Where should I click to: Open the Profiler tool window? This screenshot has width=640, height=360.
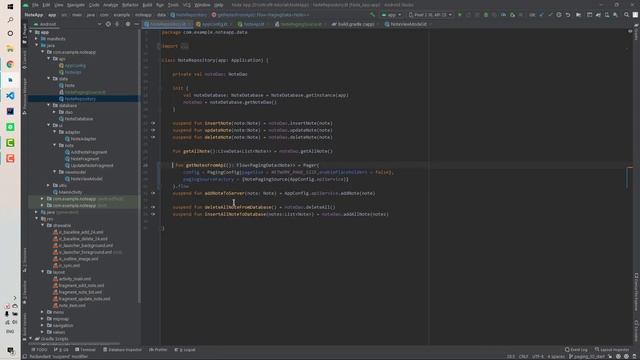click(158, 350)
